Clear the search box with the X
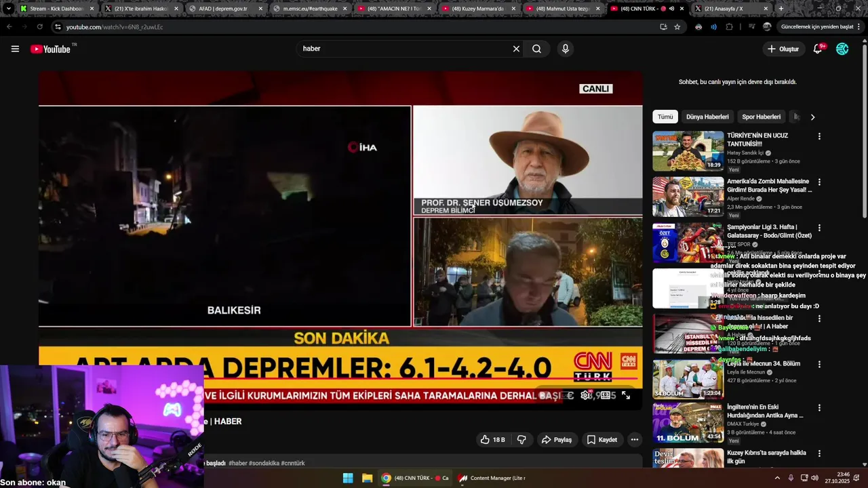The height and width of the screenshot is (488, 868). pyautogui.click(x=516, y=49)
